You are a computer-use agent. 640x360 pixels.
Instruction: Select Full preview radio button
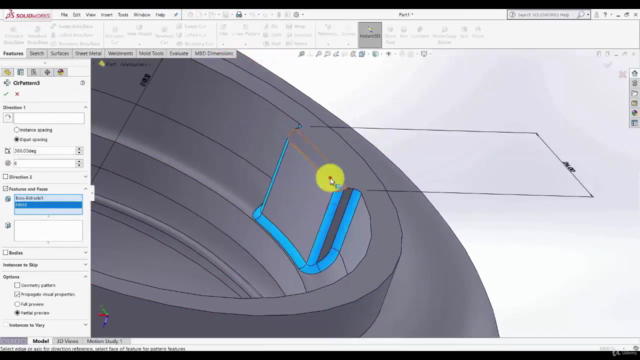17,304
